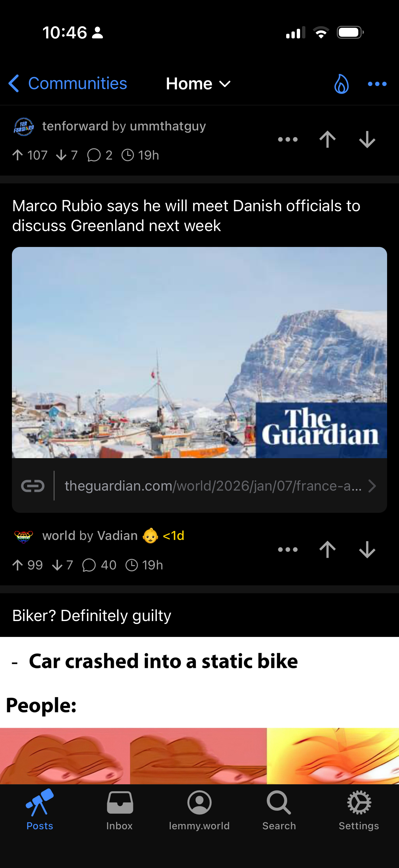Go back to Communities
399x868 pixels.
tap(68, 83)
